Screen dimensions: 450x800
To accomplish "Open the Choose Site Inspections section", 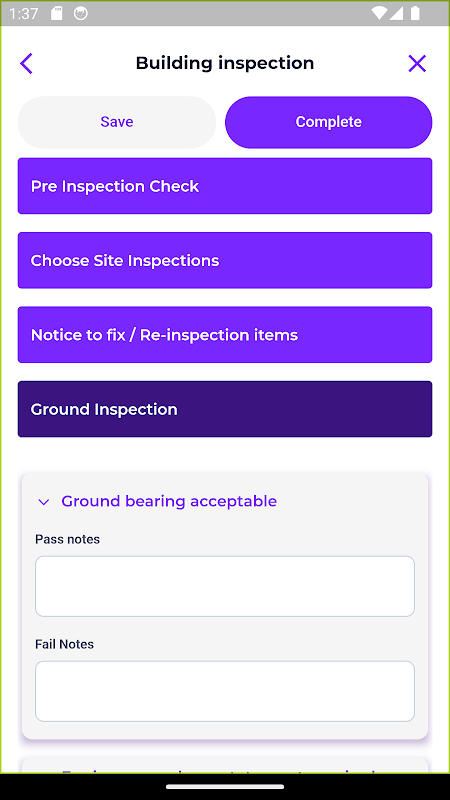I will click(225, 260).
